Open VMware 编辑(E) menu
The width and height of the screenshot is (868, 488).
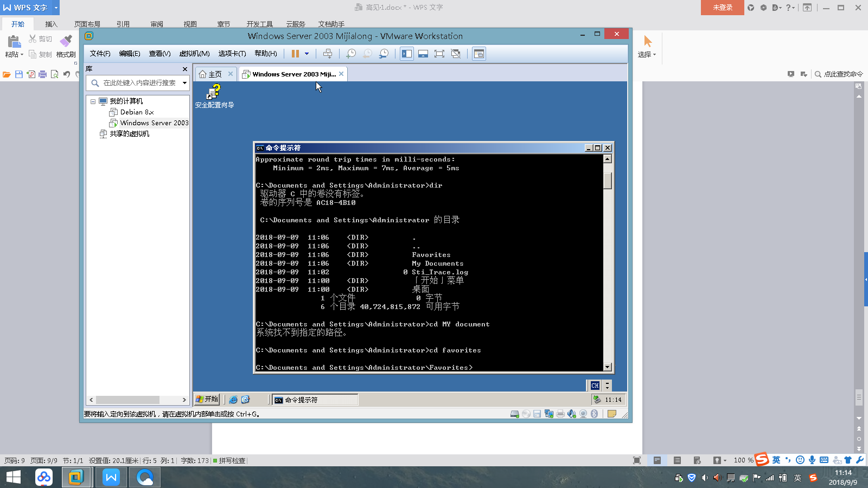coord(130,54)
